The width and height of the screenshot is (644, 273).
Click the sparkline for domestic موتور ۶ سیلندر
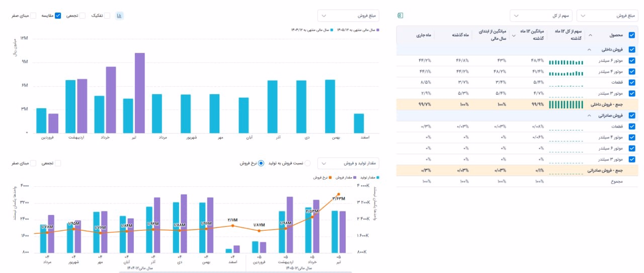566,62
